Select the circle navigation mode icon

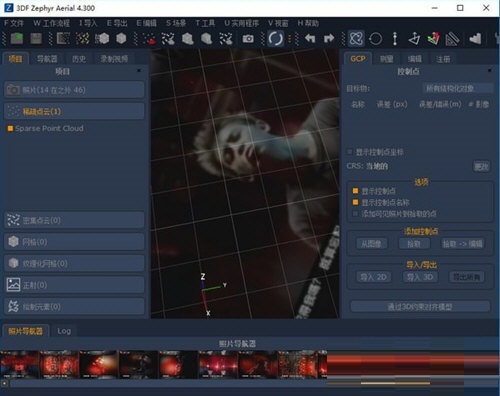(x=375, y=39)
